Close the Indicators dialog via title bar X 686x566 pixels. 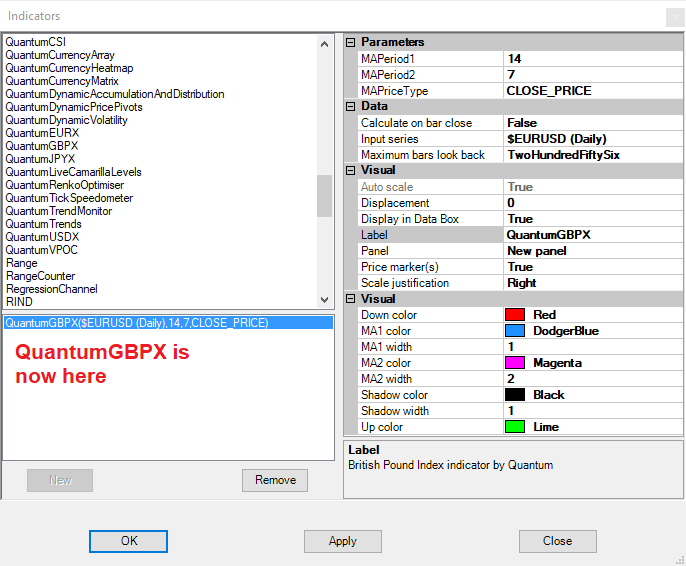click(x=675, y=17)
